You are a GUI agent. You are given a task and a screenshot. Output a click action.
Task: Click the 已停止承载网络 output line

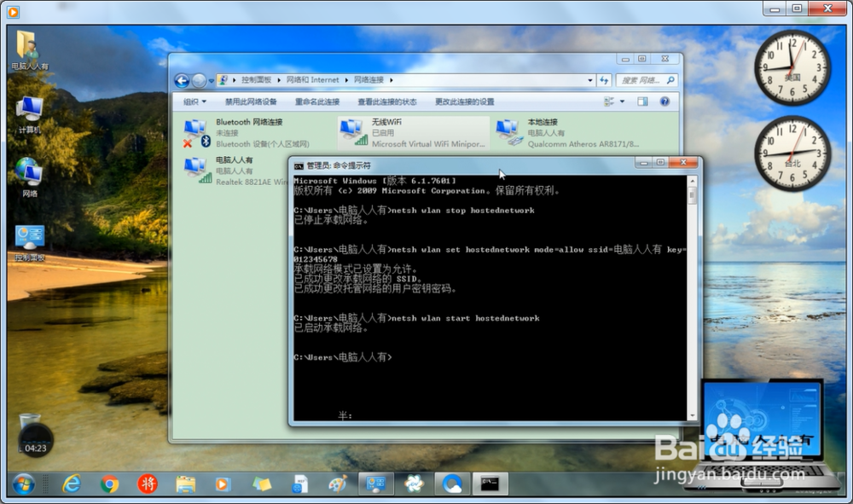[x=331, y=220]
